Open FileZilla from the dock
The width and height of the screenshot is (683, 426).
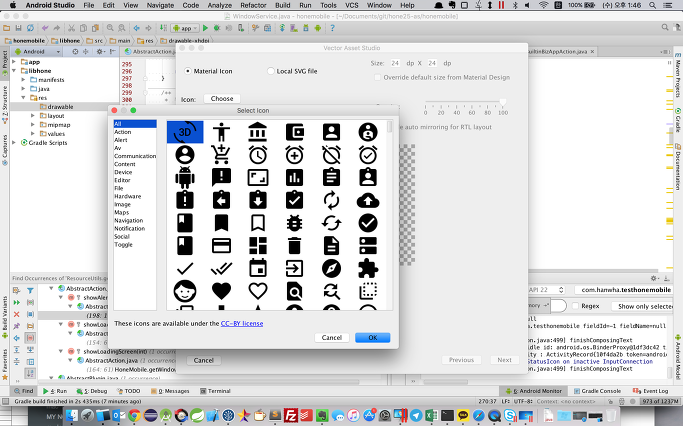coord(291,416)
